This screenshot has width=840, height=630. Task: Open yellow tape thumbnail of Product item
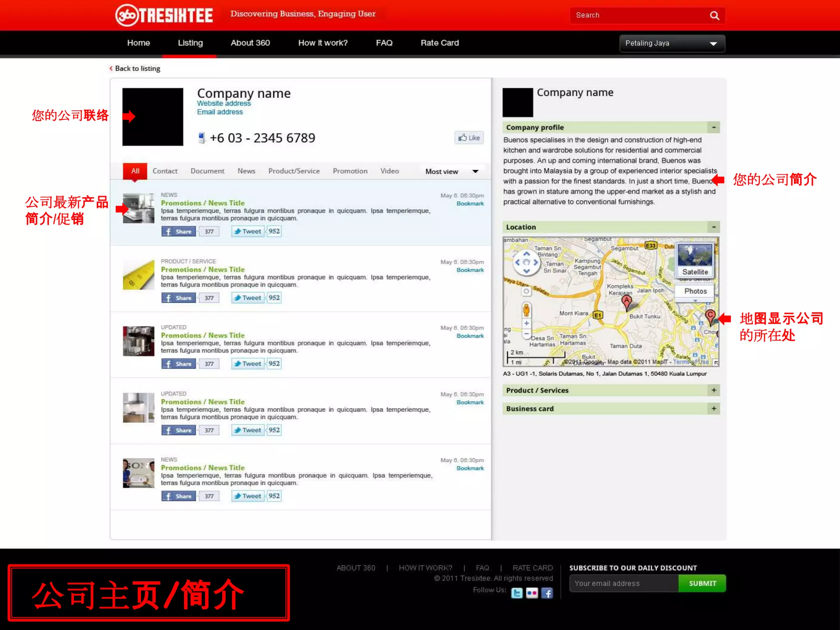[x=139, y=275]
